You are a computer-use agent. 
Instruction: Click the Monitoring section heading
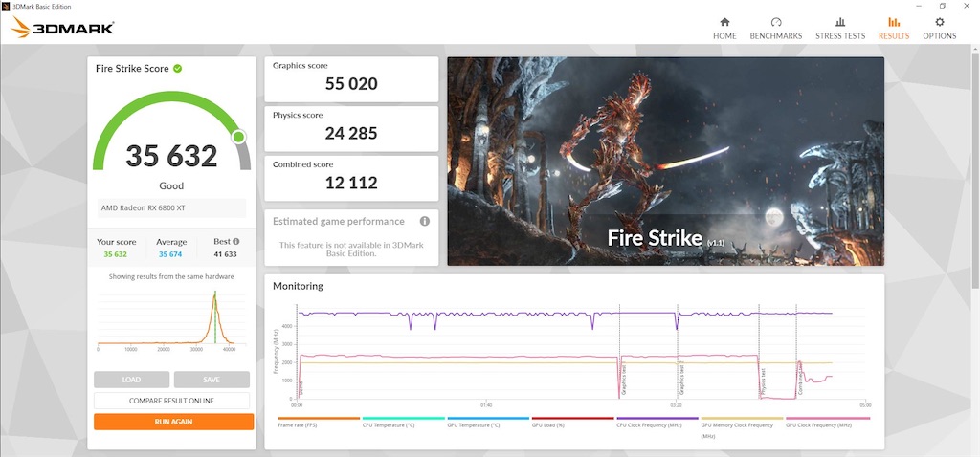pos(298,286)
